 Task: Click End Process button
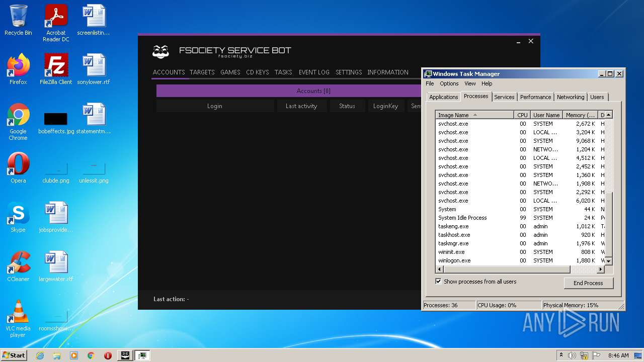[588, 283]
